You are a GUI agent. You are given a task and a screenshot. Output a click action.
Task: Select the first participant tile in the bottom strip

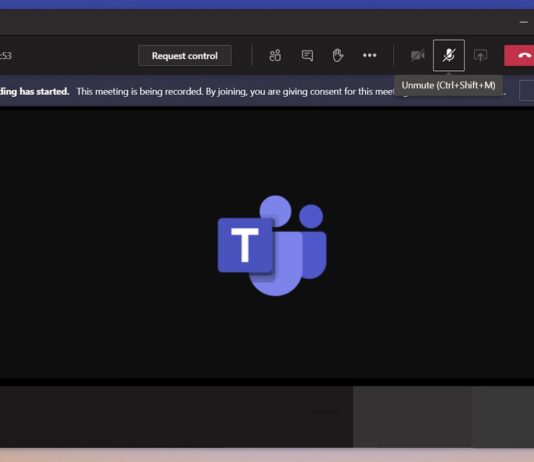[412, 417]
